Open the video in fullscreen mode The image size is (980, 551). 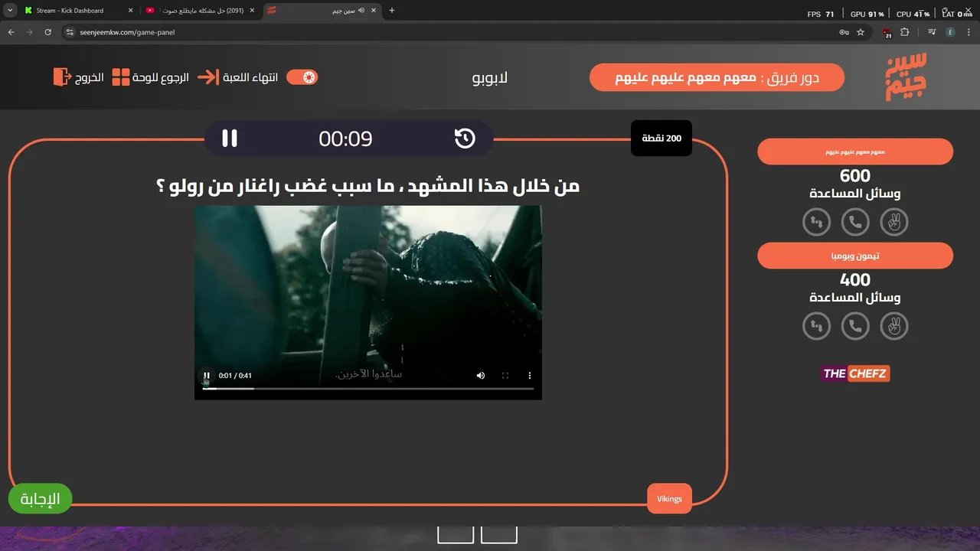tap(505, 376)
